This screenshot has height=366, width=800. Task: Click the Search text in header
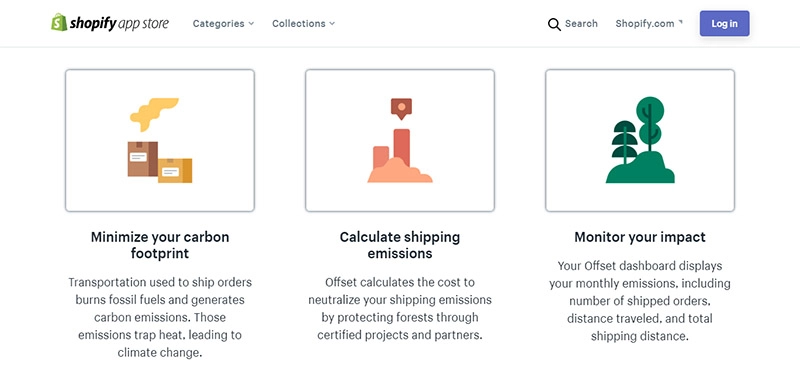(x=581, y=23)
